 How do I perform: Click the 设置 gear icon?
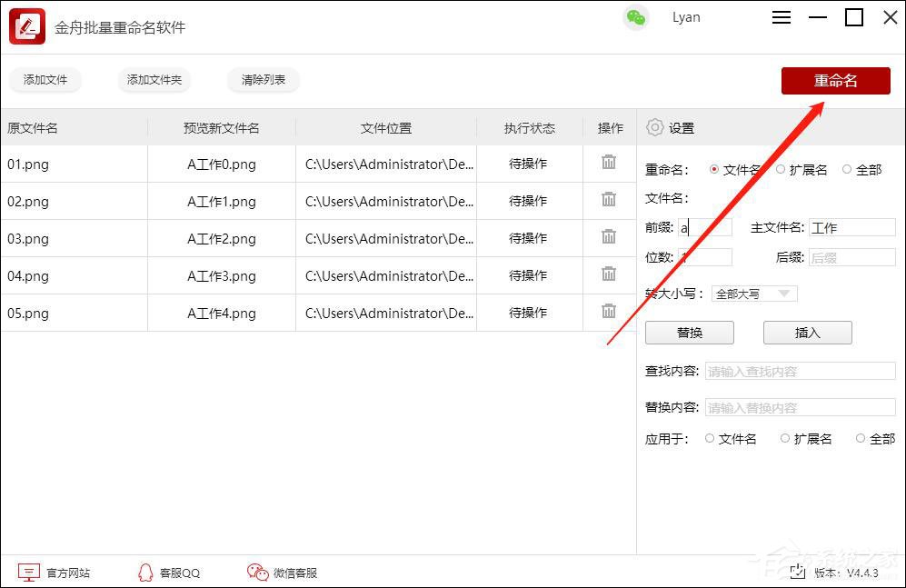pos(655,128)
